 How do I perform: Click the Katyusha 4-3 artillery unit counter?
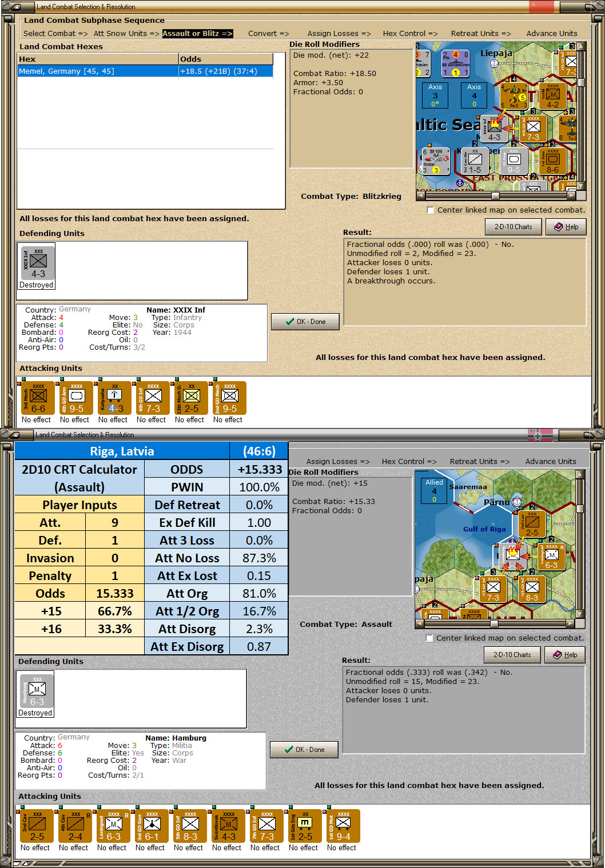tap(115, 398)
